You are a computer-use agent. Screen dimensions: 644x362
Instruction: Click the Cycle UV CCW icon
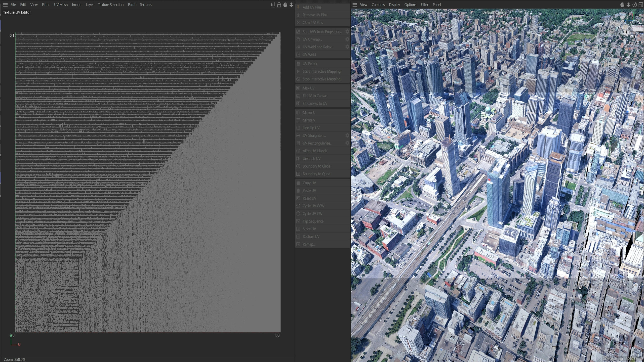tap(298, 206)
